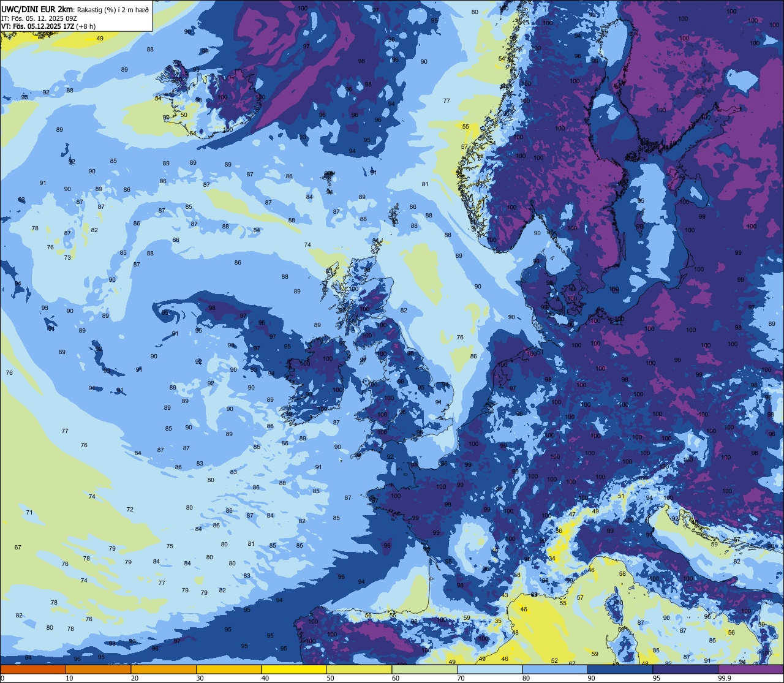This screenshot has width=784, height=683.
Task: Click the "20" legend scale label
Action: 134,678
